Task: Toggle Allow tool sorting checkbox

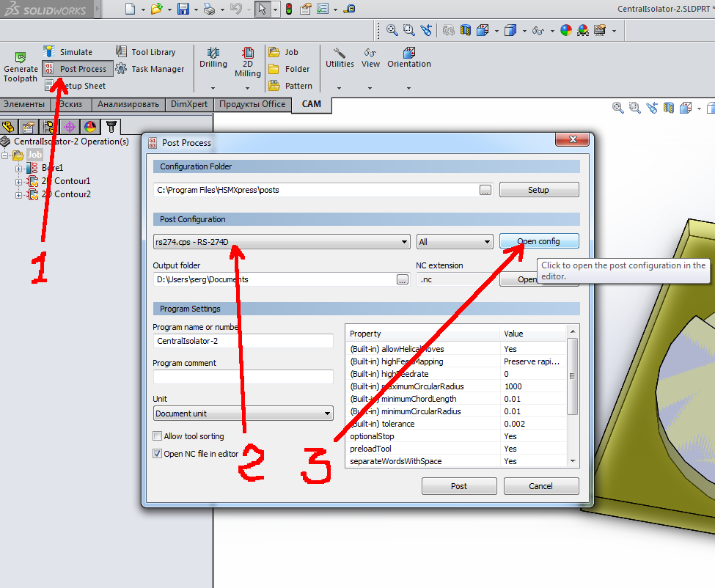Action: click(158, 436)
